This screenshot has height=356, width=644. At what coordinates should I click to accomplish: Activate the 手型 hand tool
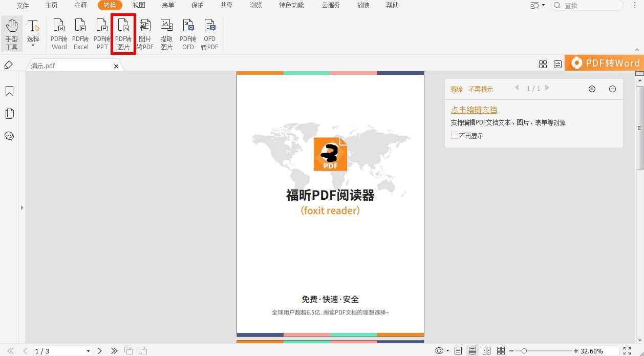point(11,32)
